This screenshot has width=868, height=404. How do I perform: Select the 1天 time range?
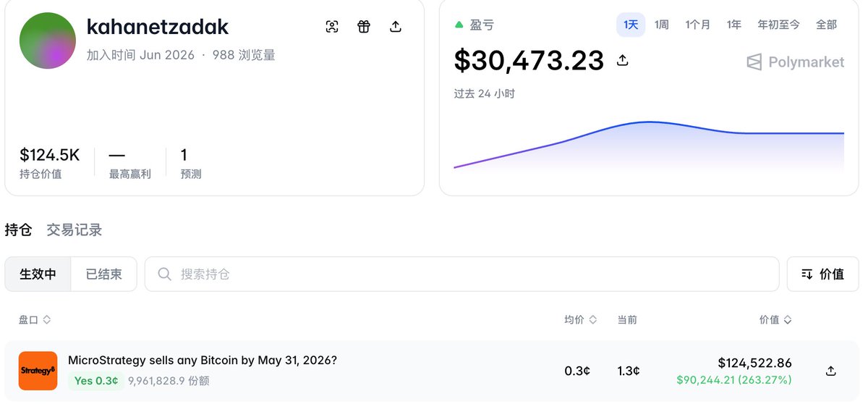(631, 25)
